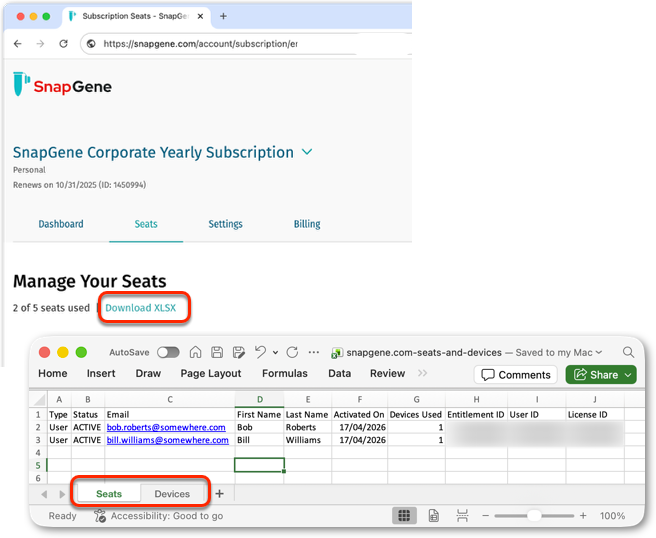656x538 pixels.
Task: Switch to Normal grid view
Action: tap(404, 515)
